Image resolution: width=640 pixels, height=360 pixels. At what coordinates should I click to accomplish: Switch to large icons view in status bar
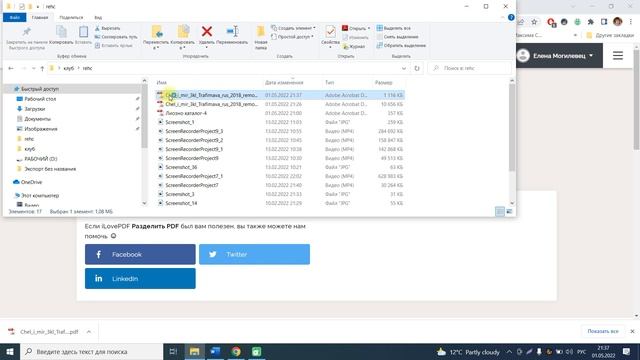[x=509, y=211]
